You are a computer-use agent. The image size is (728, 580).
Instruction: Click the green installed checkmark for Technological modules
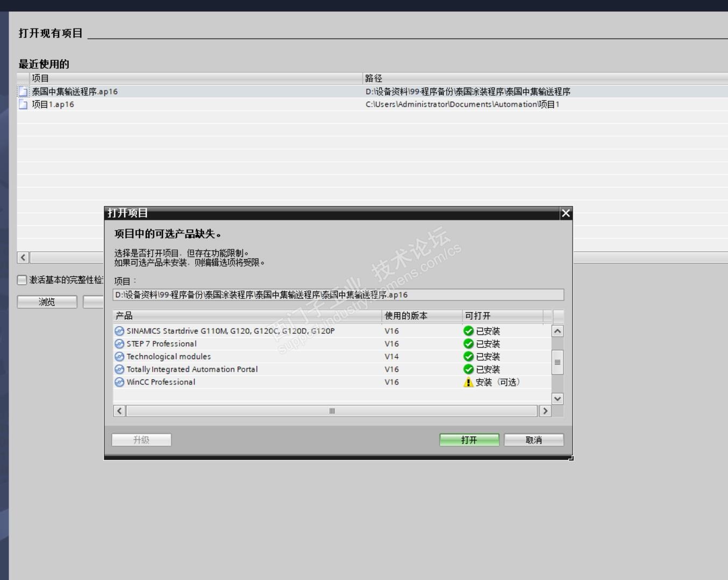click(x=468, y=357)
